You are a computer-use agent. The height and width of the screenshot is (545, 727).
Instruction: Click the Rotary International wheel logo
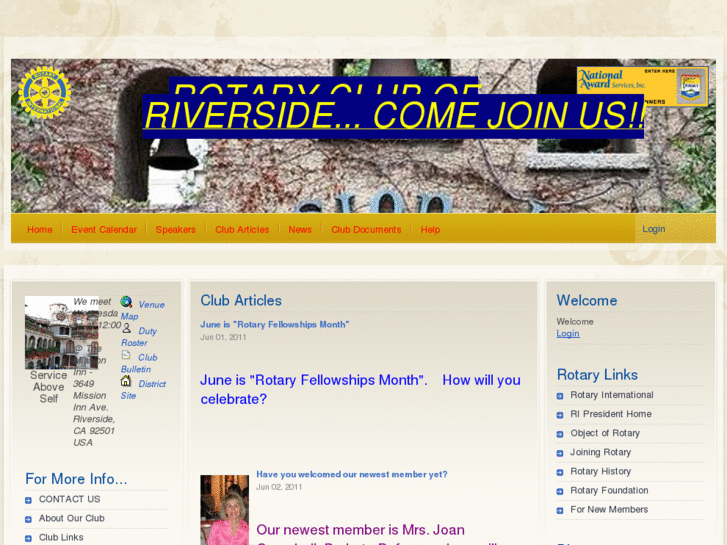pos(45,92)
